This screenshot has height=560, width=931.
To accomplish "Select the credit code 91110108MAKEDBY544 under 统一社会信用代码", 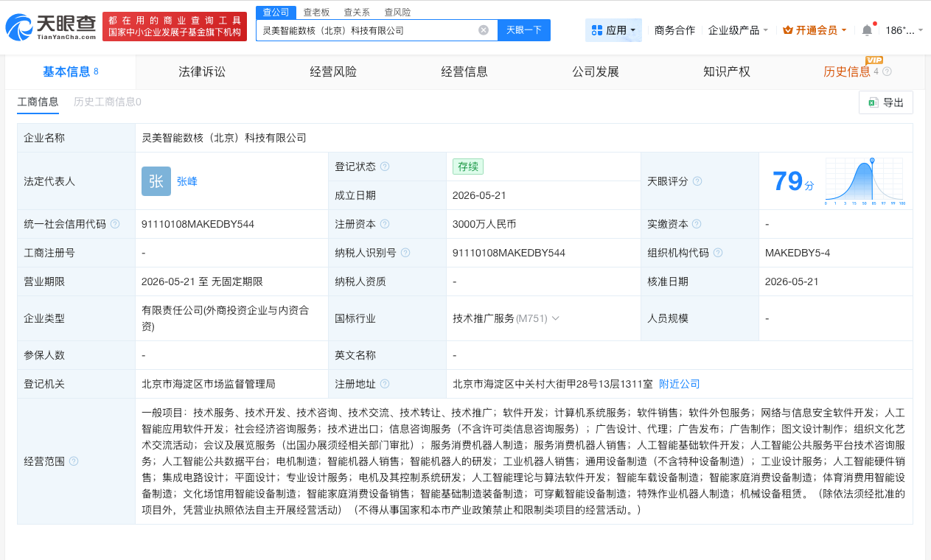I will click(x=198, y=224).
